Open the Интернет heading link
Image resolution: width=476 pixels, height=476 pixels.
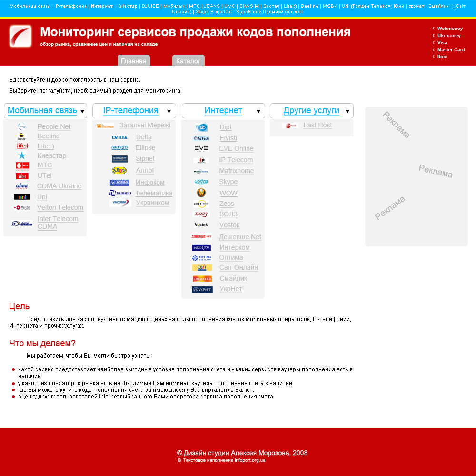223,110
